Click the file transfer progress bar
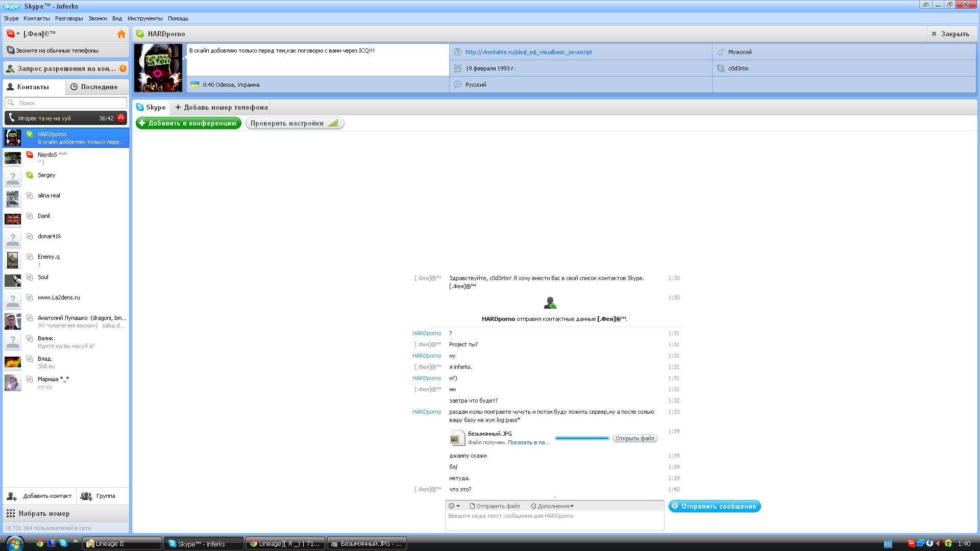Image resolution: width=980 pixels, height=551 pixels. pos(582,438)
